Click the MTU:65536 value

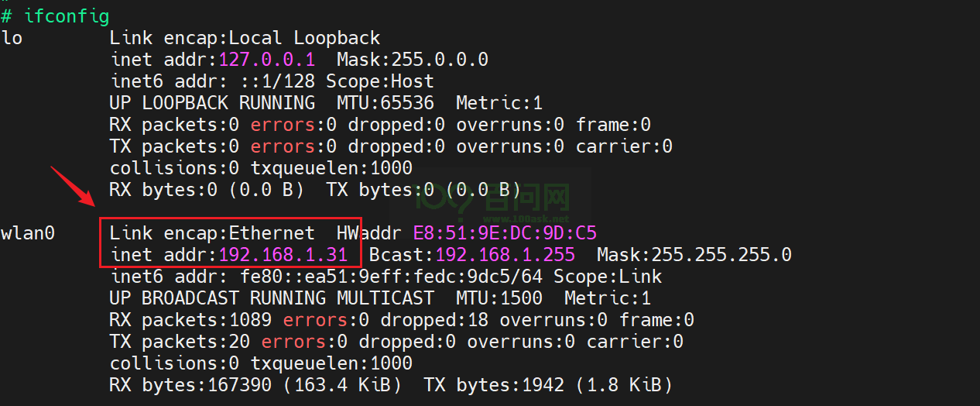point(385,102)
